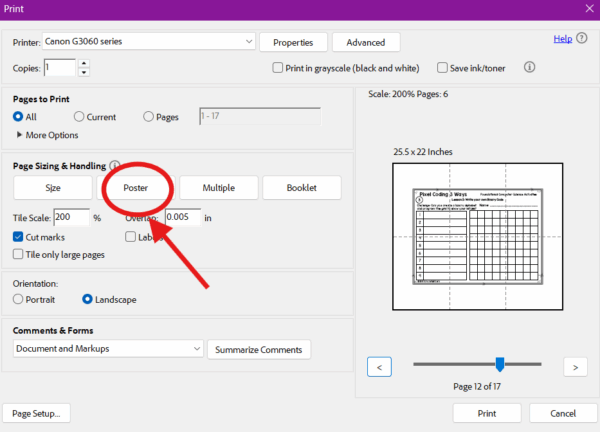Toggle the Save ink/toner checkbox

pos(443,68)
